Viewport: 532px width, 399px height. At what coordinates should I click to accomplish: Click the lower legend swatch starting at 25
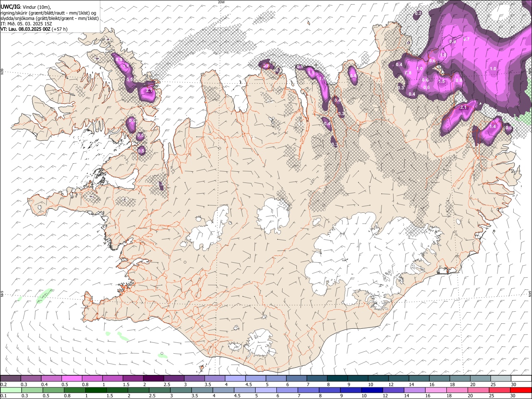pos(500,390)
